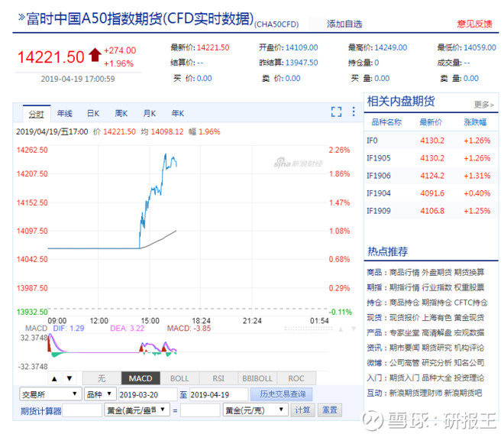Click the 重置 button
The height and width of the screenshot is (434, 504).
329,410
